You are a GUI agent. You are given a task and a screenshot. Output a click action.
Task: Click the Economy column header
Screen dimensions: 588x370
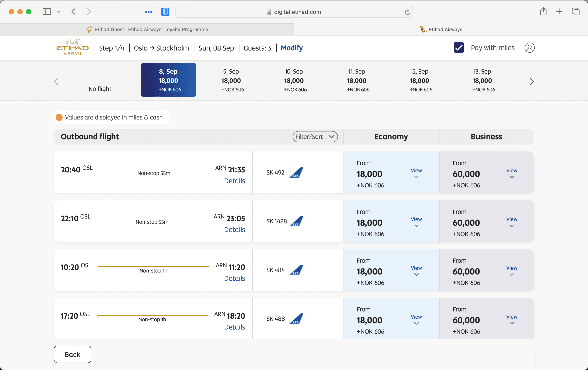tap(391, 137)
